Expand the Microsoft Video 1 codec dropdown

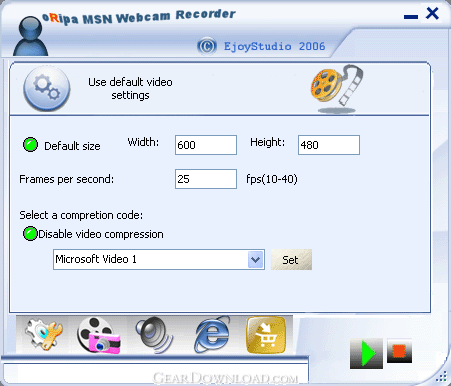(256, 260)
